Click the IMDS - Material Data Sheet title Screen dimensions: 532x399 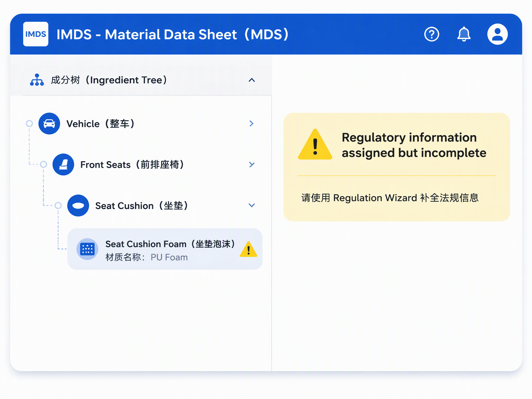pyautogui.click(x=172, y=34)
